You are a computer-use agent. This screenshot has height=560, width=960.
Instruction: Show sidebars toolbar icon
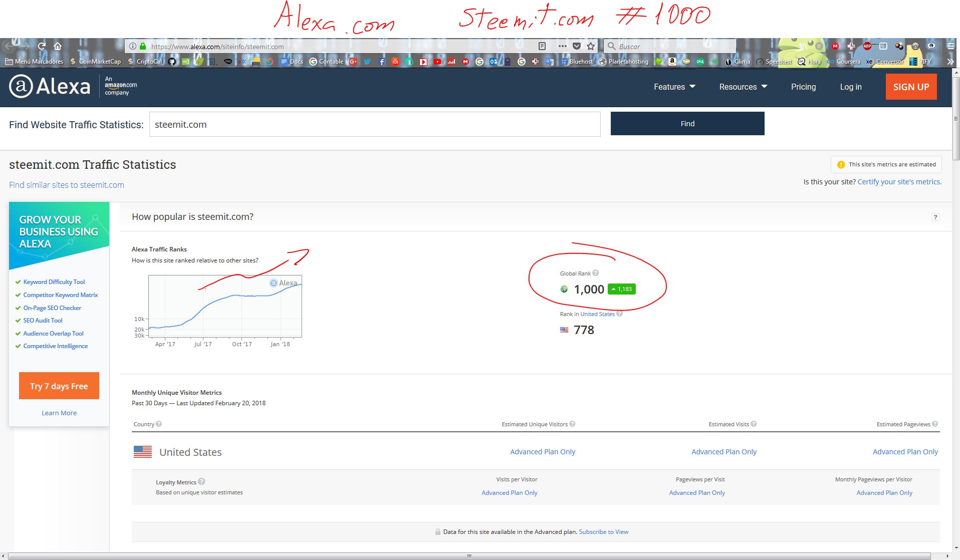pyautogui.click(x=883, y=46)
